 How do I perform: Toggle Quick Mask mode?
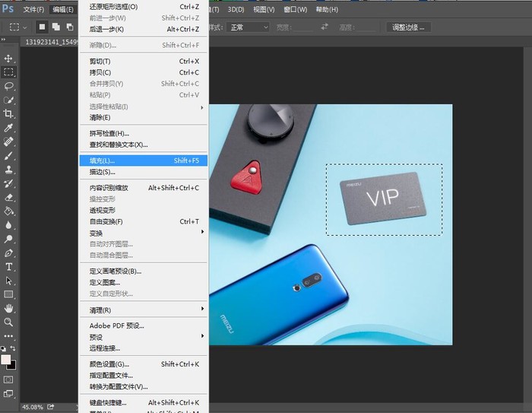pos(8,380)
